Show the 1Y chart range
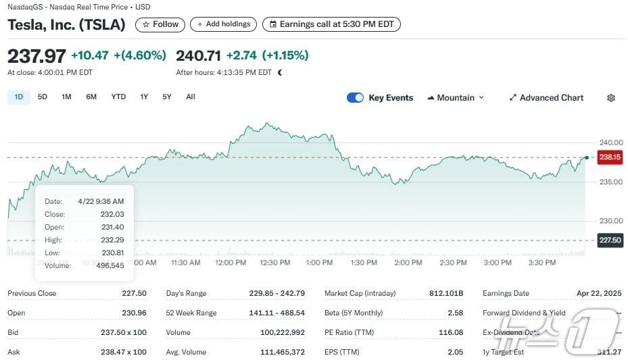628x364 pixels. click(144, 97)
